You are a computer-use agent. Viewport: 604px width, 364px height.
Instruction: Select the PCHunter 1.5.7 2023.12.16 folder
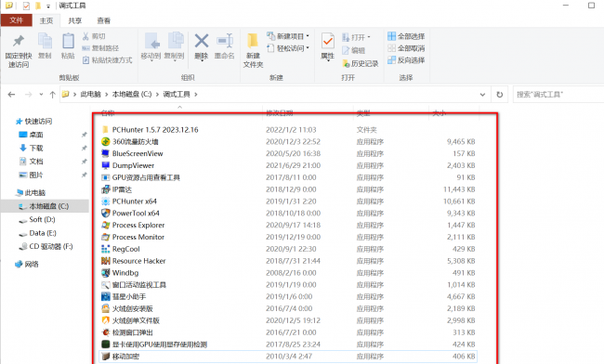[x=151, y=130]
